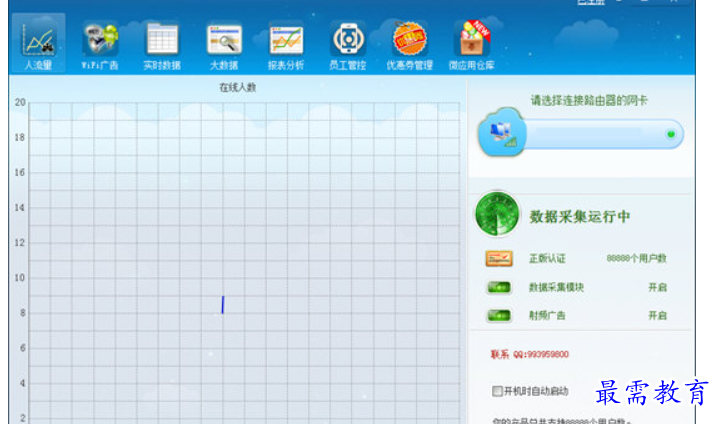Open the 微应用仓库 app store section
The width and height of the screenshot is (717, 424).
coord(471,45)
